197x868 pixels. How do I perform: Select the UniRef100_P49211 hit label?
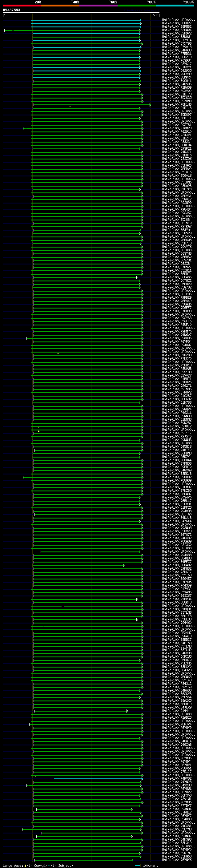pos(177,413)
